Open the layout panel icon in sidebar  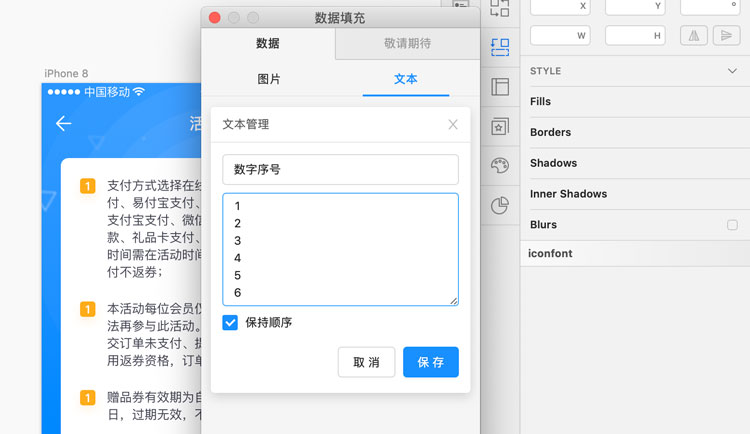[500, 87]
